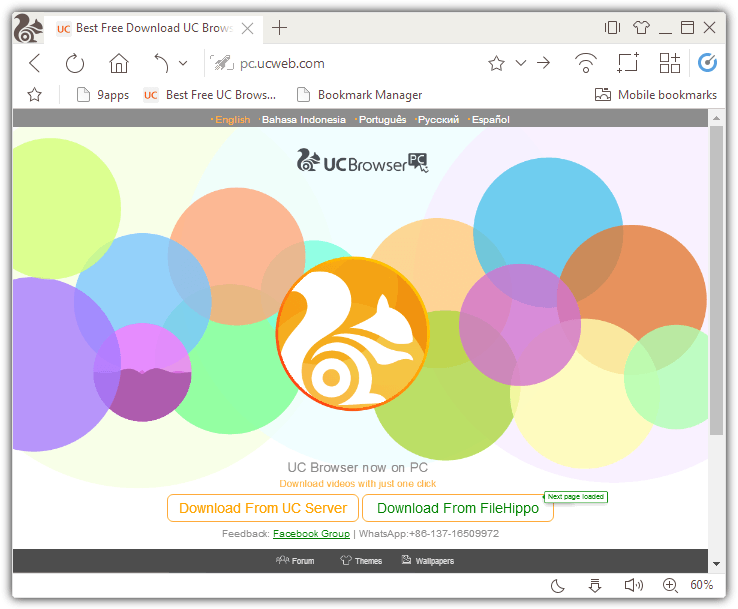738x609 pixels.
Task: Open the downloads icon in status bar
Action: [x=595, y=585]
